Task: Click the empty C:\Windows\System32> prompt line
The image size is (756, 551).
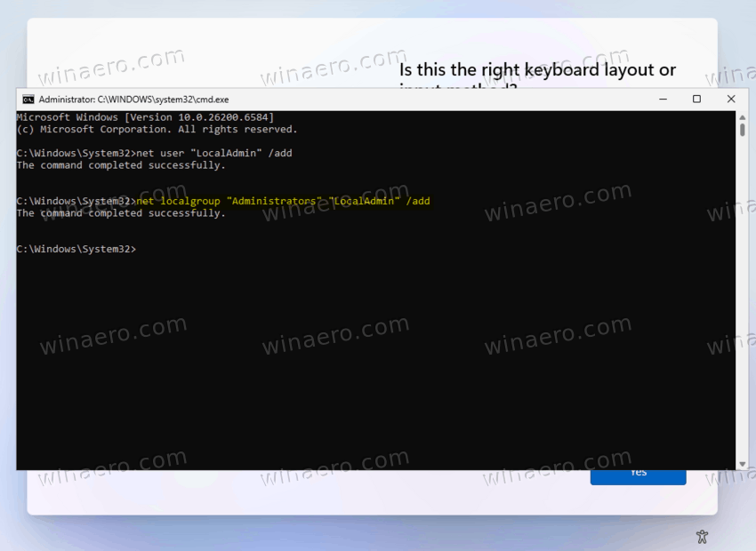Action: (x=76, y=250)
